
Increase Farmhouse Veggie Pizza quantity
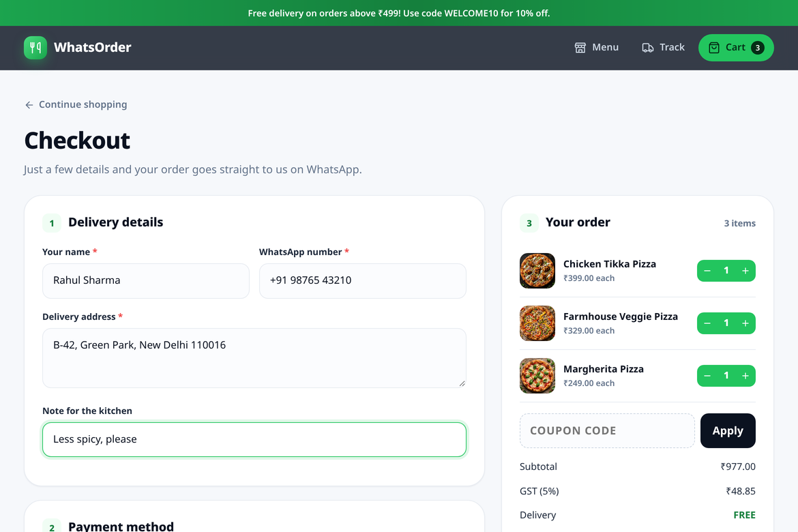[745, 323]
